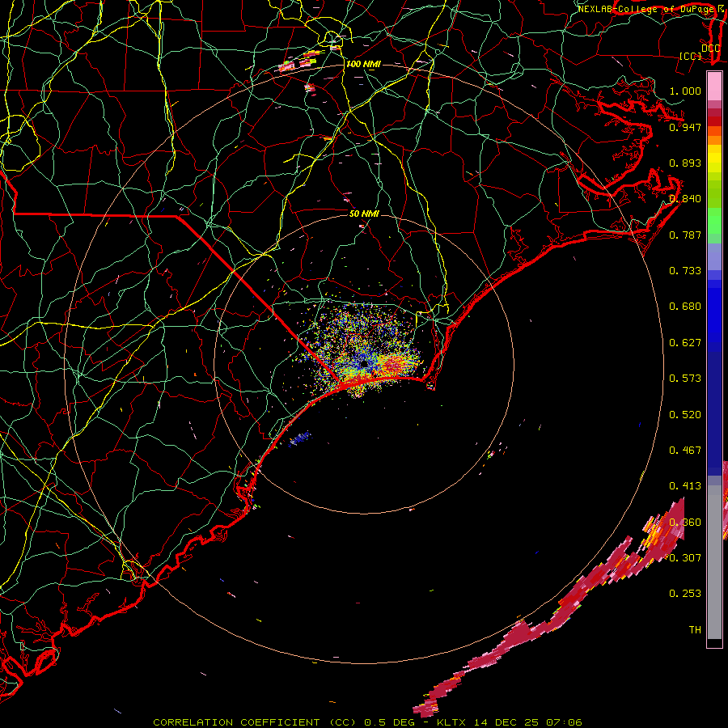Click the 50 NMI range ring label
This screenshot has height=728, width=728.
pos(365,214)
